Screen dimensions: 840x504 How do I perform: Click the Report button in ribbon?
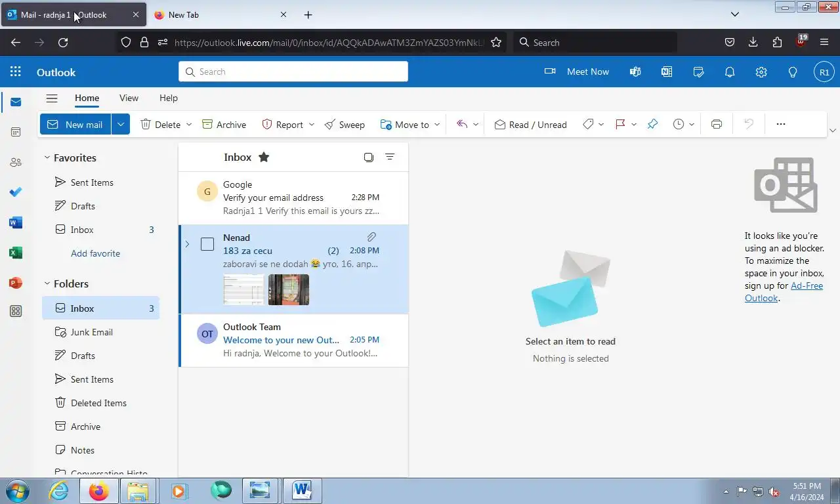[282, 124]
